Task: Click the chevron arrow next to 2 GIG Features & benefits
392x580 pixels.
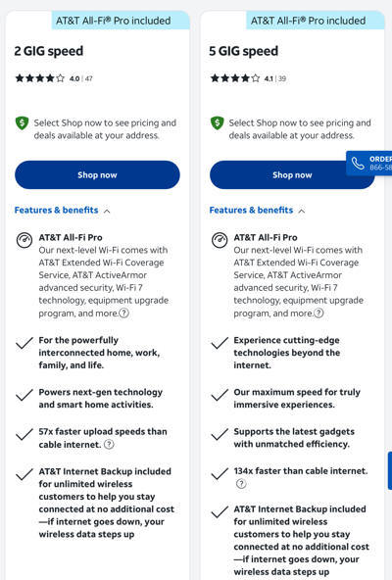Action: 107,212
